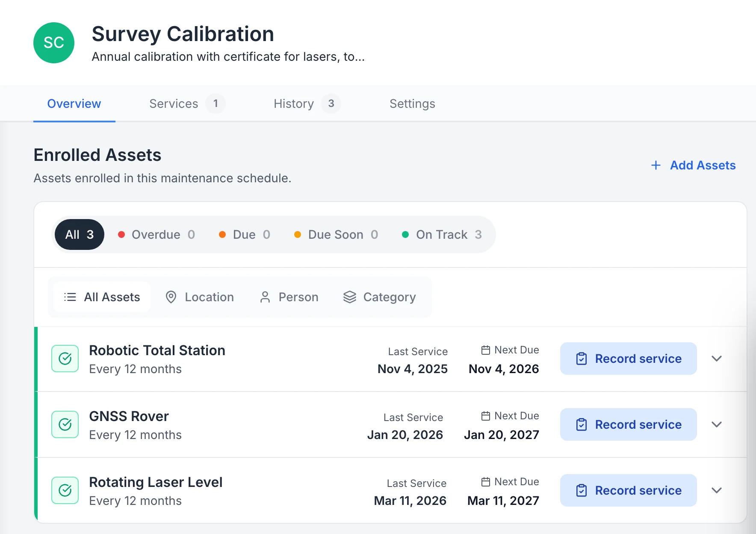Click the Nov 4, 2026 next due date
756x534 pixels.
coord(504,369)
